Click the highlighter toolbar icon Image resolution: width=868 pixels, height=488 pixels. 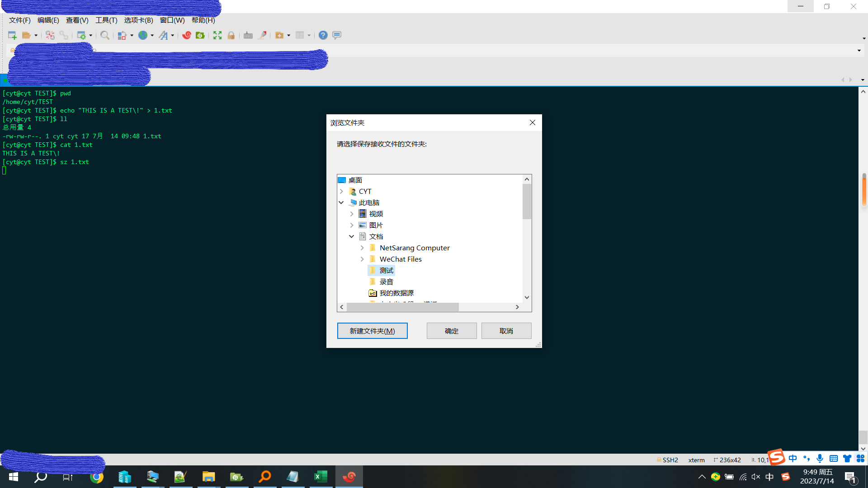point(262,35)
